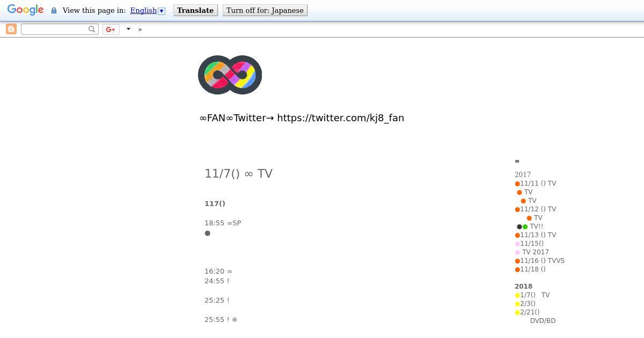Expand more navbar options chevron

(x=140, y=30)
